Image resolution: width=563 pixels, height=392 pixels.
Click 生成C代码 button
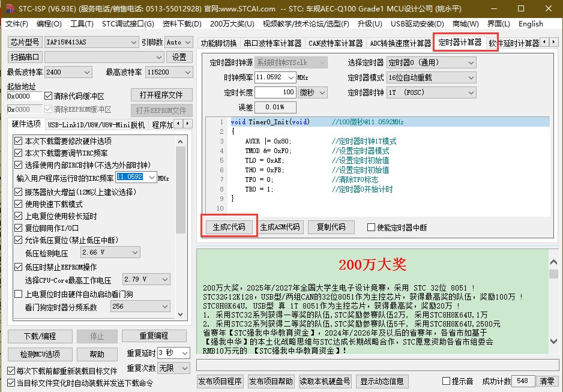(229, 227)
